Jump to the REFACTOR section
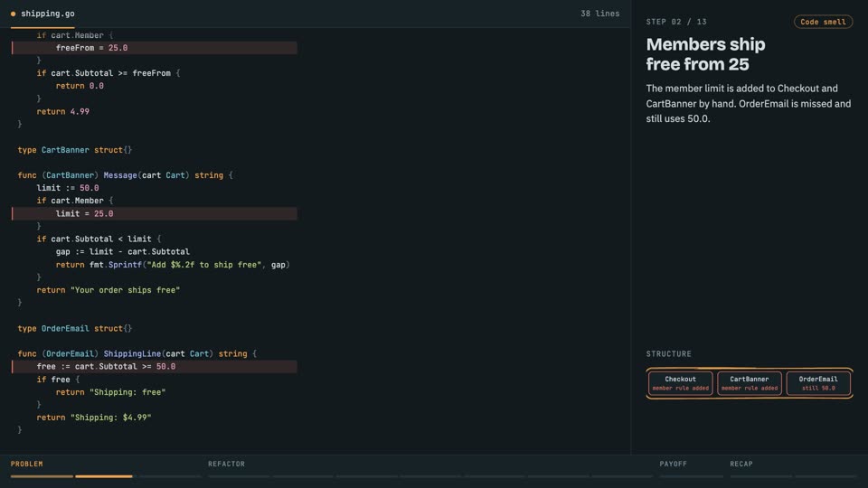Viewport: 868px width, 488px height. tap(226, 464)
